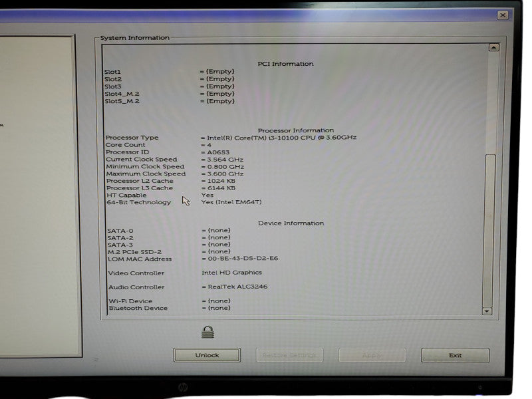Click the Processor Information heading

click(x=296, y=130)
